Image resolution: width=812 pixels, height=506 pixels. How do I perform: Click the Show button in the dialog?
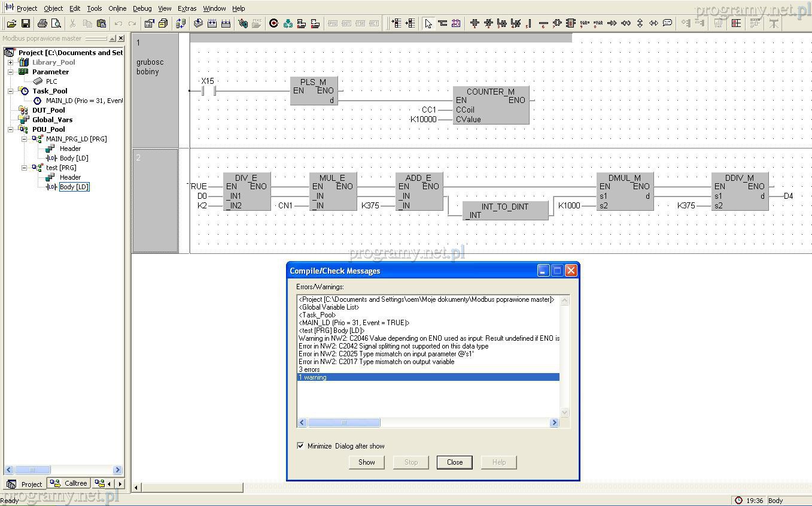[366, 462]
